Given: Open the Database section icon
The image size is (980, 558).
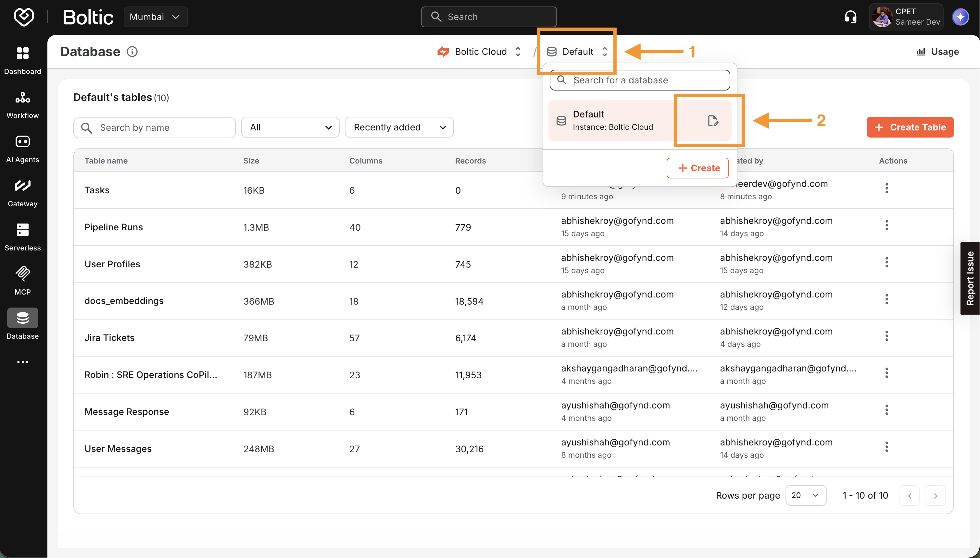Looking at the screenshot, I should 23,318.
